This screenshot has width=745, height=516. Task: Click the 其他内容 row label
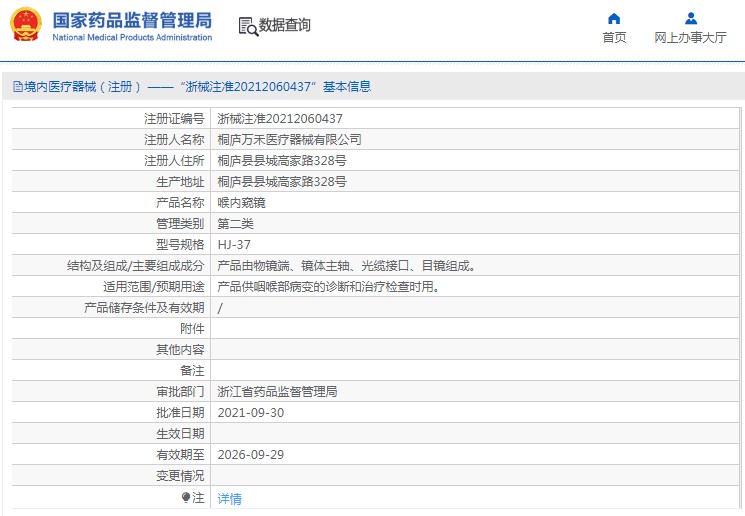point(180,349)
